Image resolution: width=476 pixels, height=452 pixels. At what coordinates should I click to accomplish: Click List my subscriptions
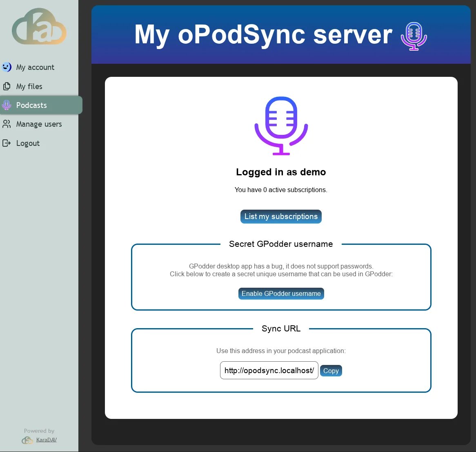tap(281, 217)
